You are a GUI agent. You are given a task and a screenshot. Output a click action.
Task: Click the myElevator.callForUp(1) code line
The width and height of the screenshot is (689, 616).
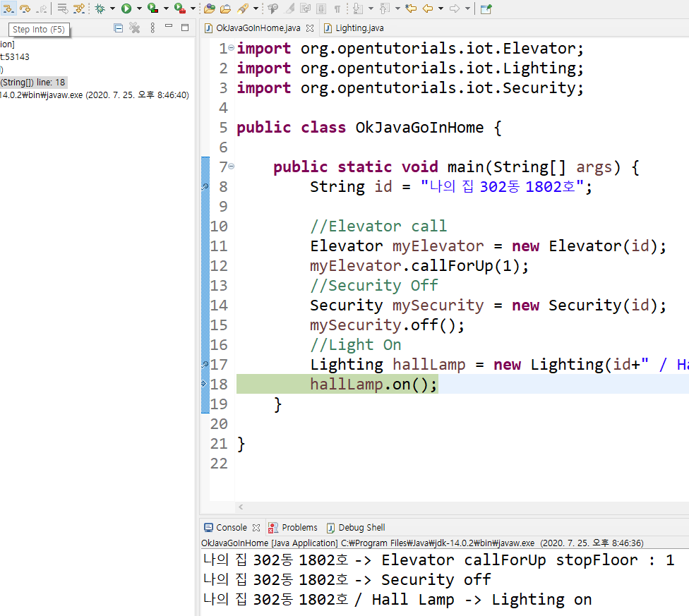[419, 265]
